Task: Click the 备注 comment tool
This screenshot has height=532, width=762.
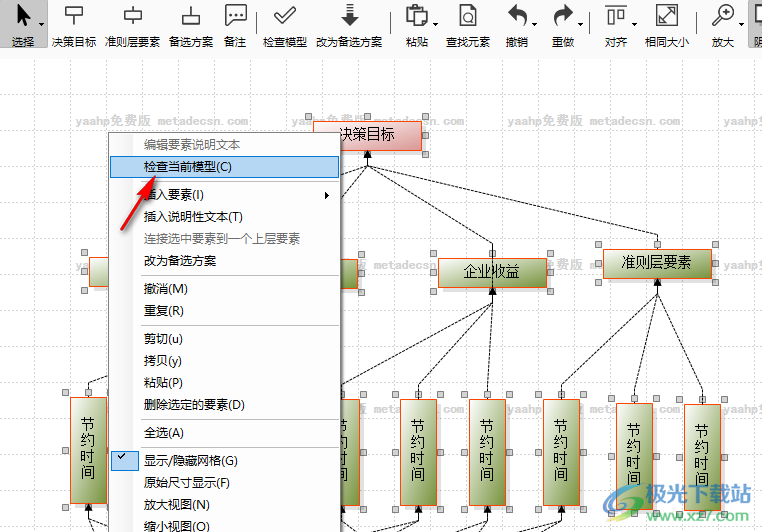Action: point(235,24)
